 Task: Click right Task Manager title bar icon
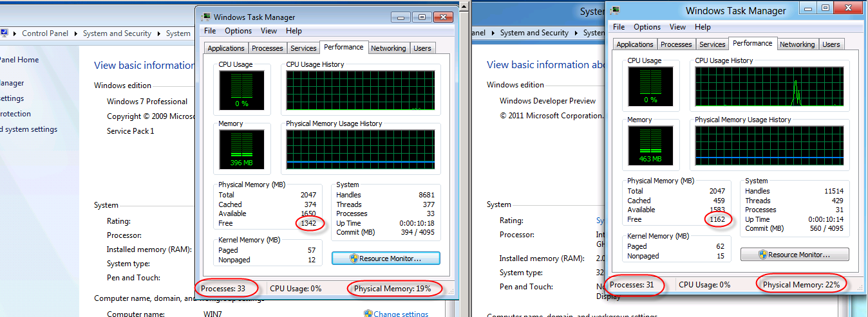(x=616, y=10)
